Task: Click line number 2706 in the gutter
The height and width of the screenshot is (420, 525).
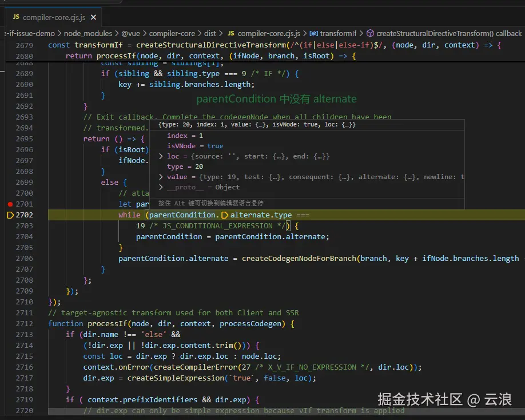Action: point(25,259)
